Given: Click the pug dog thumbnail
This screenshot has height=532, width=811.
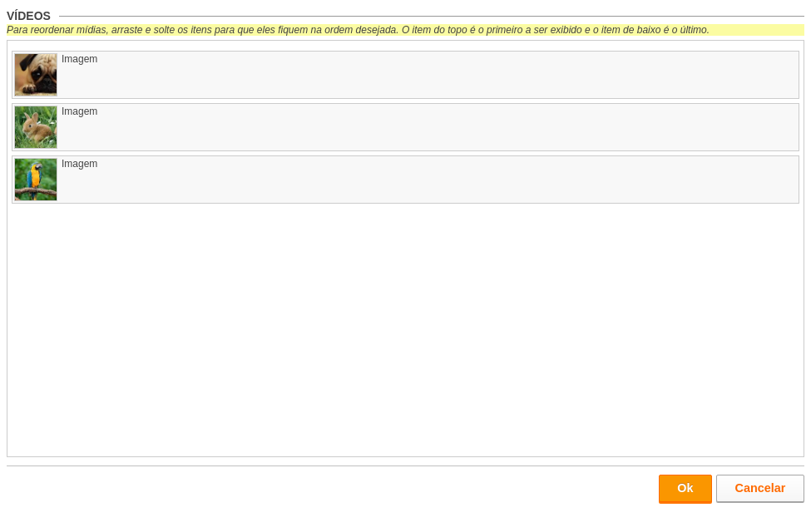Looking at the screenshot, I should [x=36, y=75].
